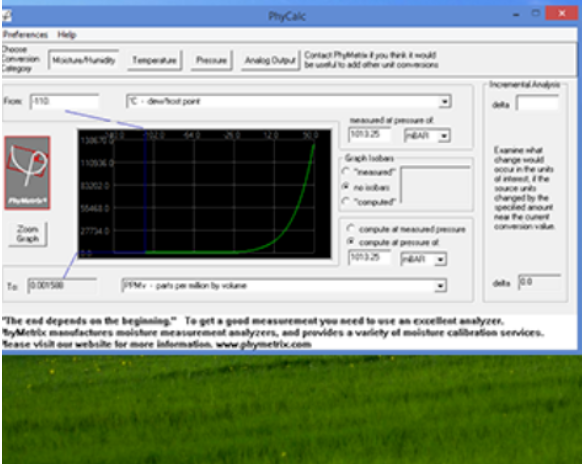This screenshot has height=464, width=582.
Task: Switch to the Temperature conversion category
Action: coord(154,60)
